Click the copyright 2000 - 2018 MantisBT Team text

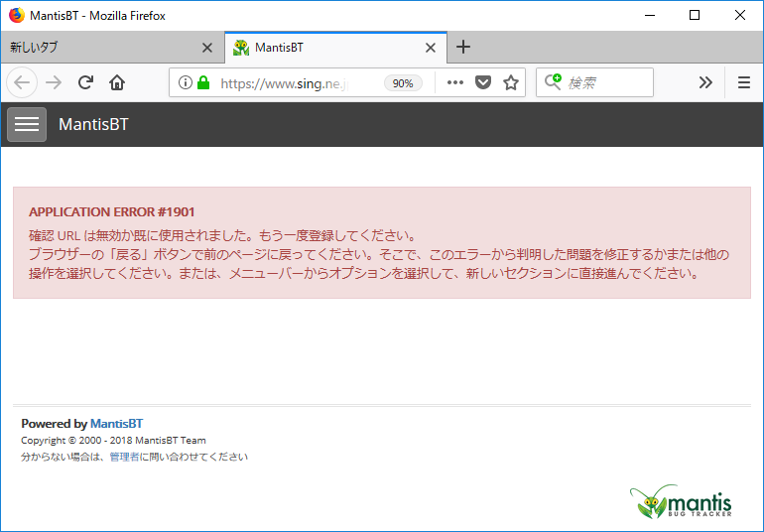113,441
